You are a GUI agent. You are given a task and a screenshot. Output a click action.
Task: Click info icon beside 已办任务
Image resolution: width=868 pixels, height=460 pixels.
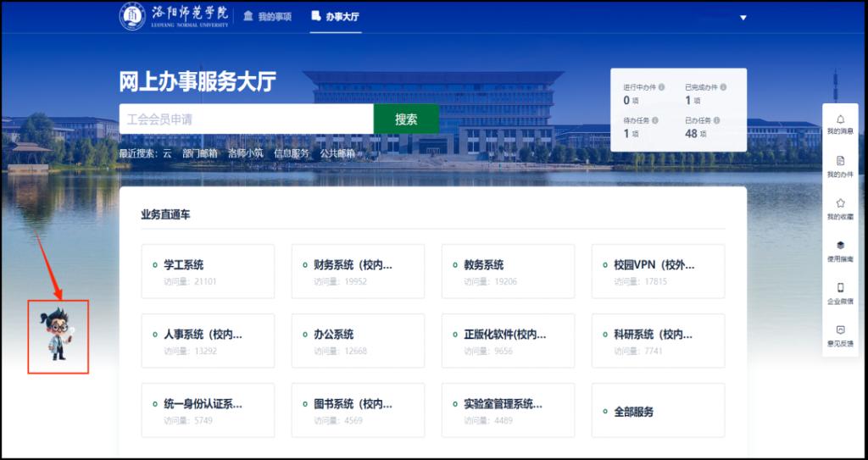pos(718,120)
